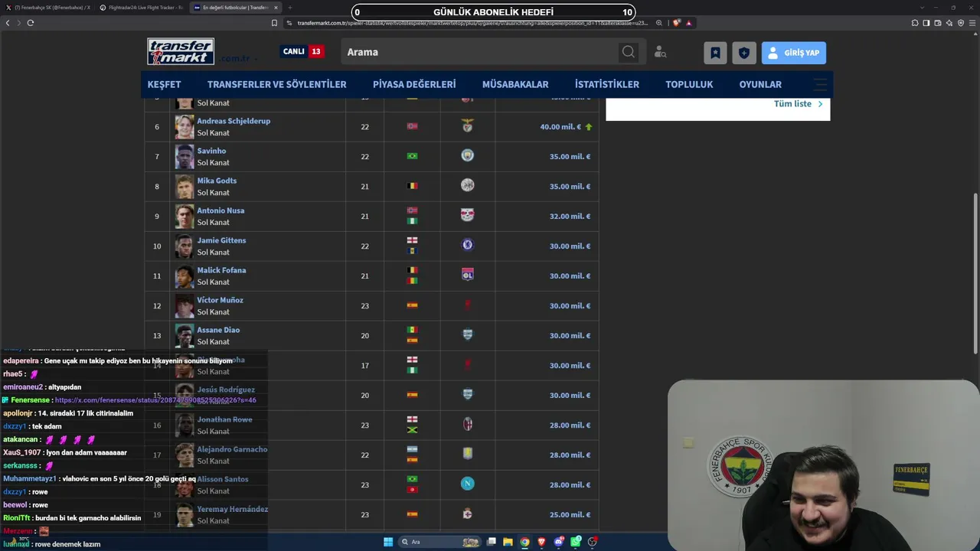Click club crest in Víctor Muñoz row
This screenshot has height=551, width=980.
468,305
